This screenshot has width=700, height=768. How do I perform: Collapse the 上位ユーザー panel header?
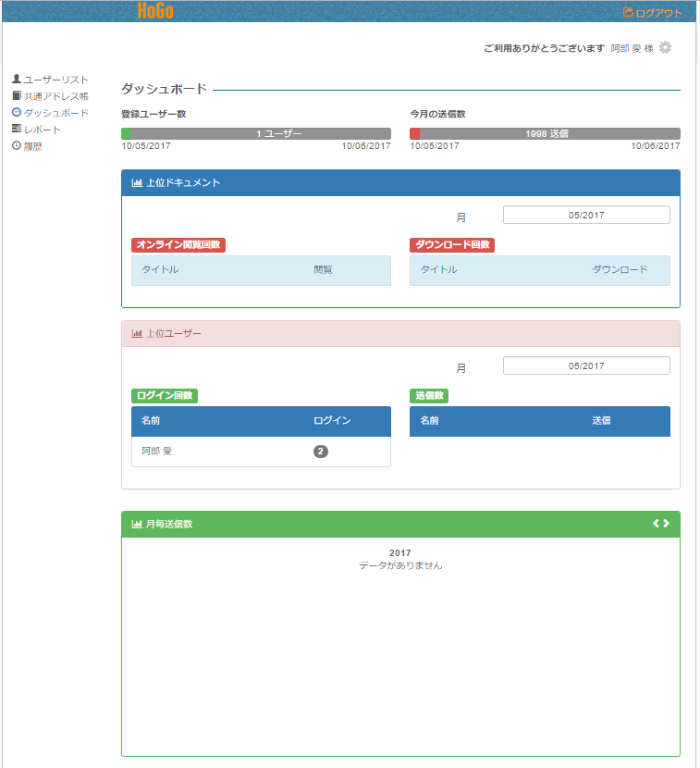tap(400, 333)
